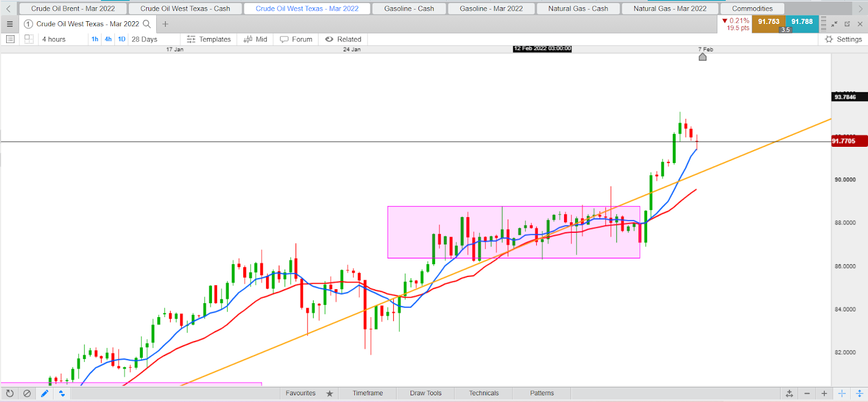The width and height of the screenshot is (868, 402).
Task: Add a new chart with the plus icon
Action: pyautogui.click(x=165, y=24)
